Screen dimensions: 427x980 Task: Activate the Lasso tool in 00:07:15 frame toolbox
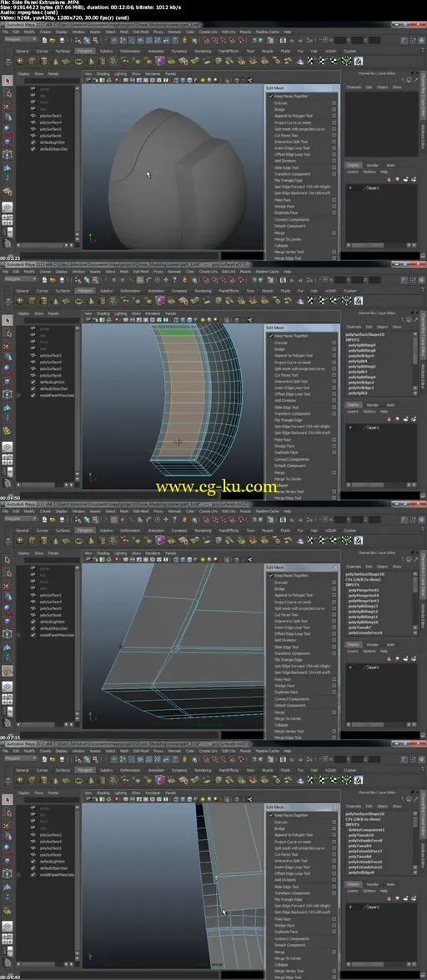(8, 572)
